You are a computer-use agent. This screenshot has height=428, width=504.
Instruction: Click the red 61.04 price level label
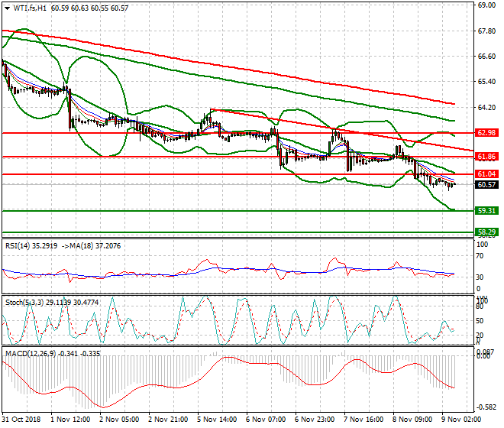(486, 174)
